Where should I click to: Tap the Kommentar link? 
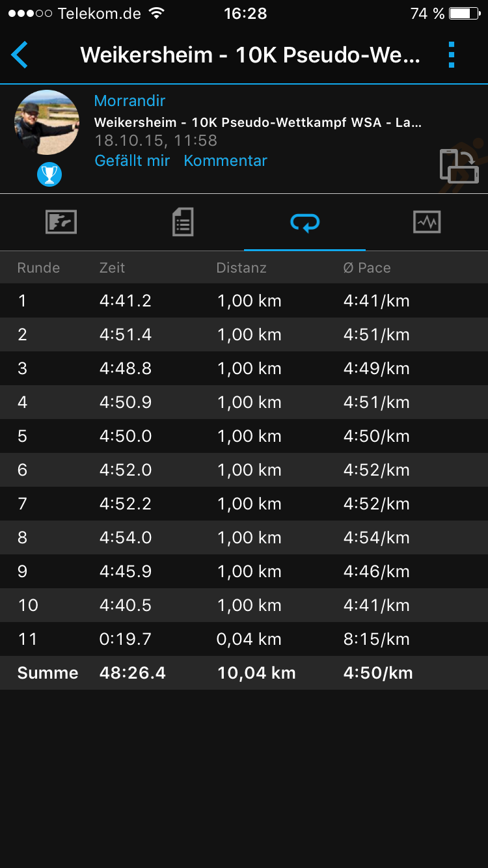tap(225, 161)
